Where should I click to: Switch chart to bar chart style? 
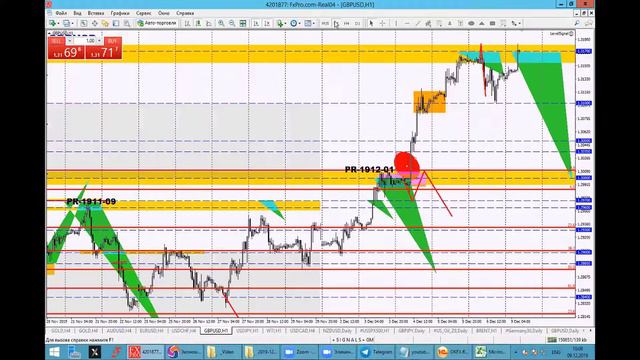click(187, 23)
